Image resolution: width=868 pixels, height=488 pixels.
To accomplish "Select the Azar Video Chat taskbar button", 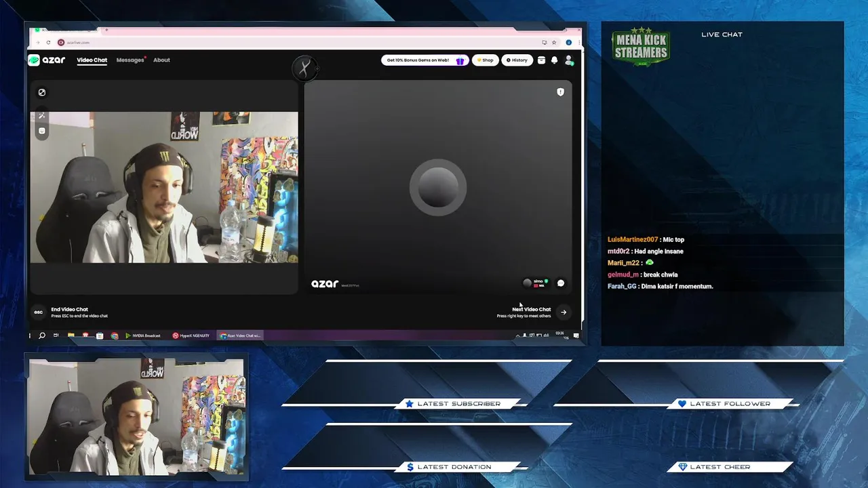I will [x=240, y=335].
